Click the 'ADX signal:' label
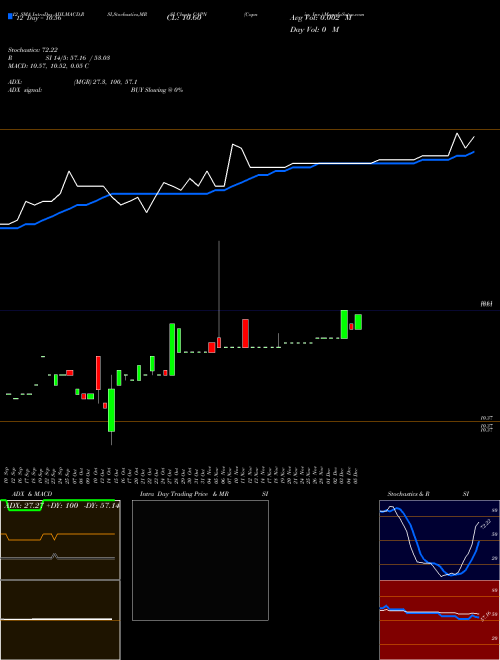 (x=25, y=90)
